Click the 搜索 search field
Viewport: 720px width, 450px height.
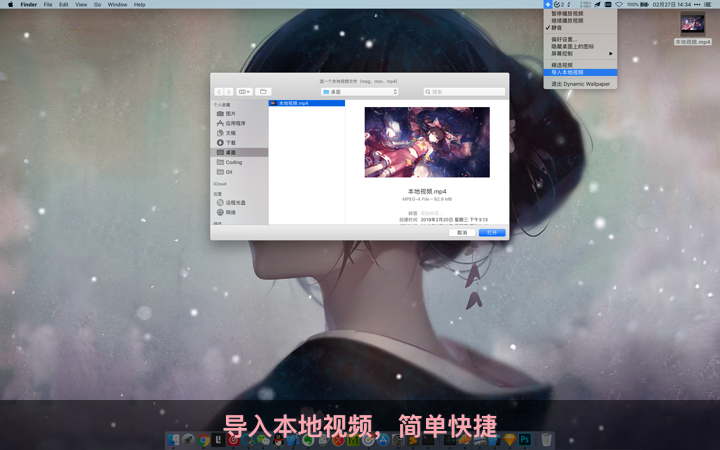(464, 92)
